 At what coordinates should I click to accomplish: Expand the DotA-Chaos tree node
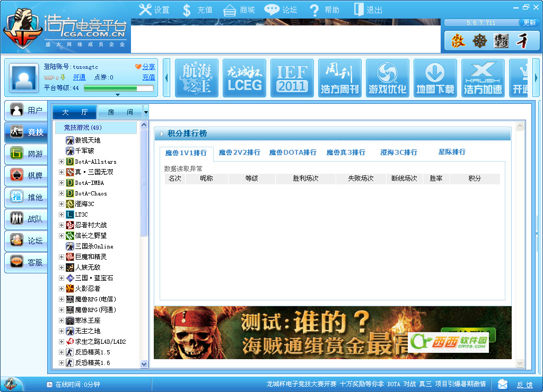(62, 193)
